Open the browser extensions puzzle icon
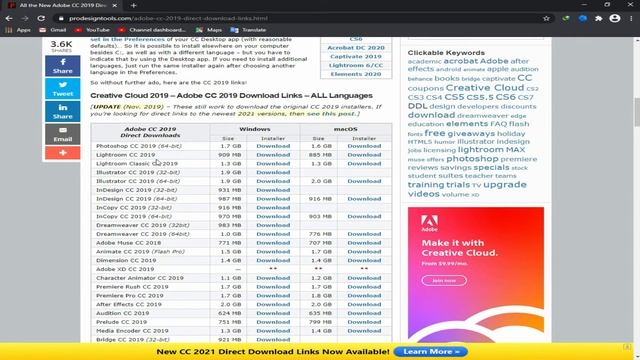 tap(598, 18)
